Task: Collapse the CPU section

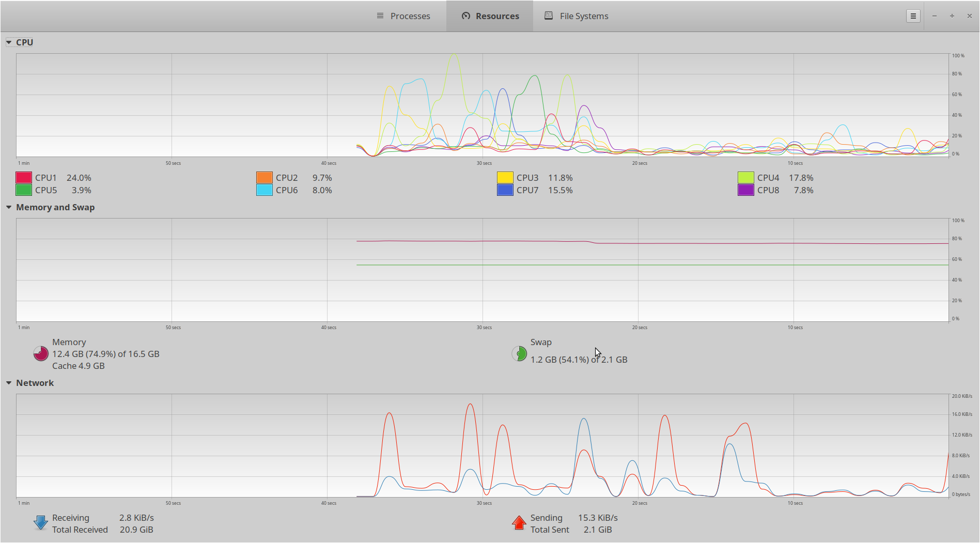Action: pos(9,42)
